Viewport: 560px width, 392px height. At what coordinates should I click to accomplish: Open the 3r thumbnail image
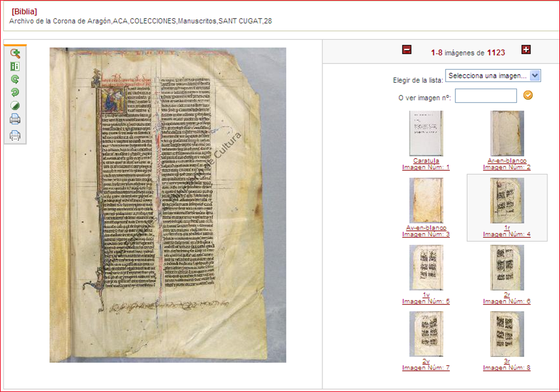(x=507, y=334)
